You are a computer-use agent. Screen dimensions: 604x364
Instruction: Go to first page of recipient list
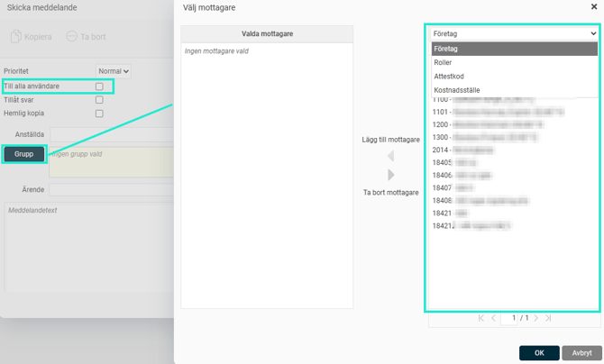[481, 318]
